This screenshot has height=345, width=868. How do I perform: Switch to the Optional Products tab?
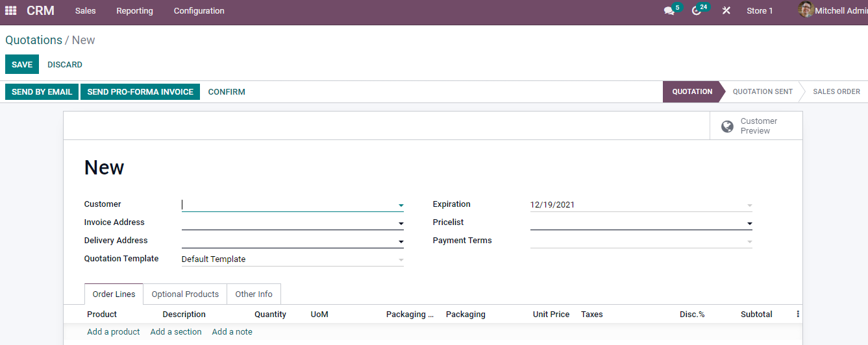click(185, 294)
